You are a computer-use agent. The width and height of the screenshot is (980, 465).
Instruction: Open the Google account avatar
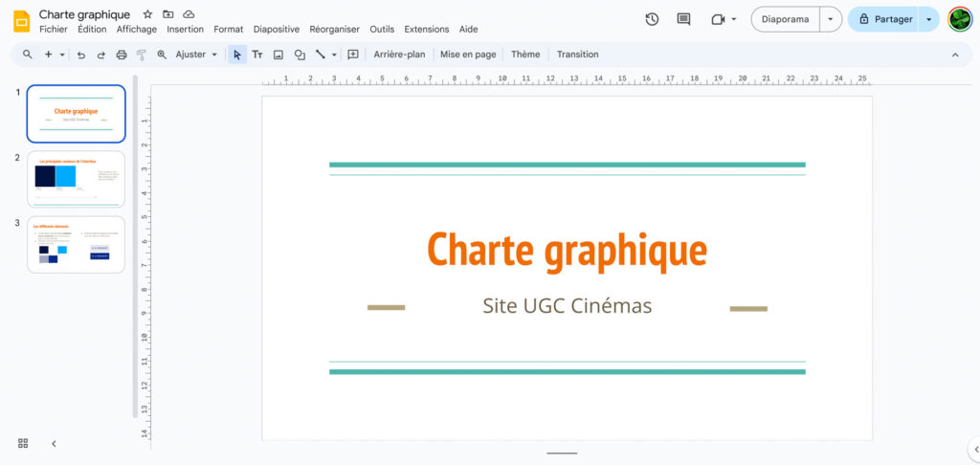coord(959,19)
